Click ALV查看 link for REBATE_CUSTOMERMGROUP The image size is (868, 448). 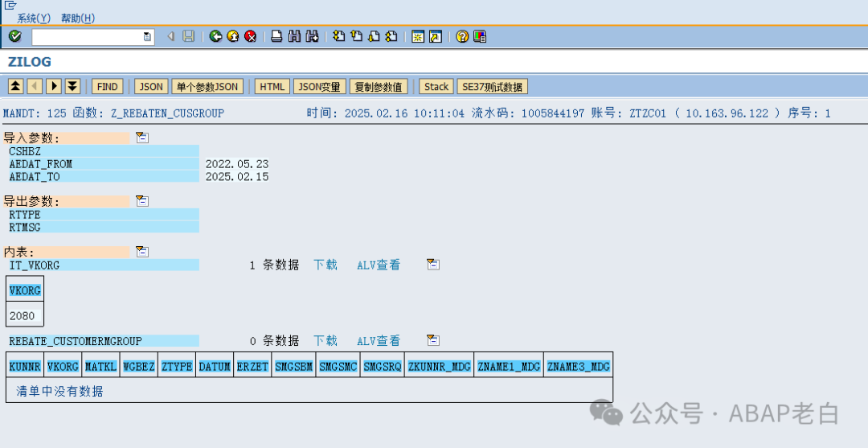tap(379, 341)
